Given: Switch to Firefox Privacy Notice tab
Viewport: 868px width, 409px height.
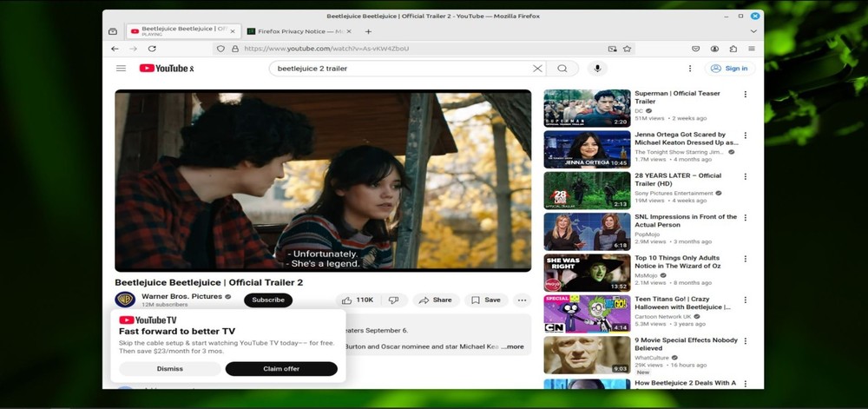Looking at the screenshot, I should click(x=295, y=31).
